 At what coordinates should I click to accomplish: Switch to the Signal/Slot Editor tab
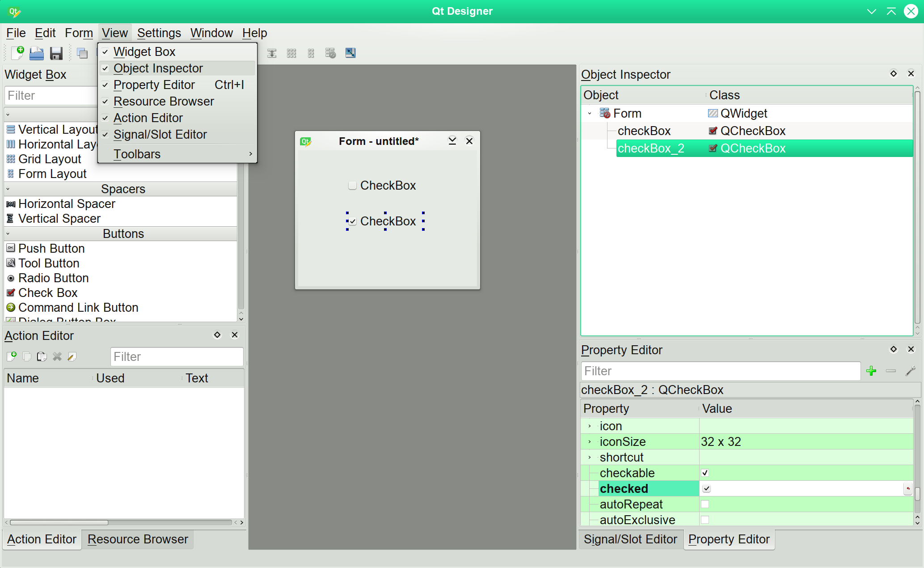630,539
